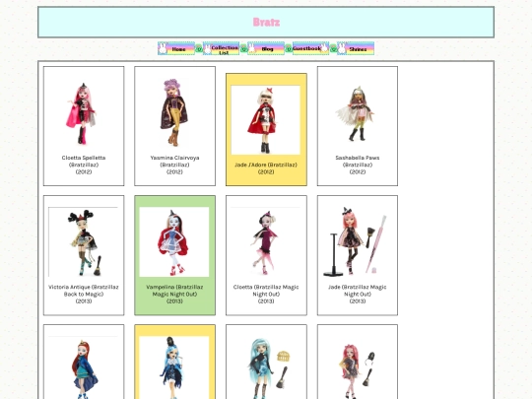
Task: Open the Home navigation button
Action: click(176, 48)
